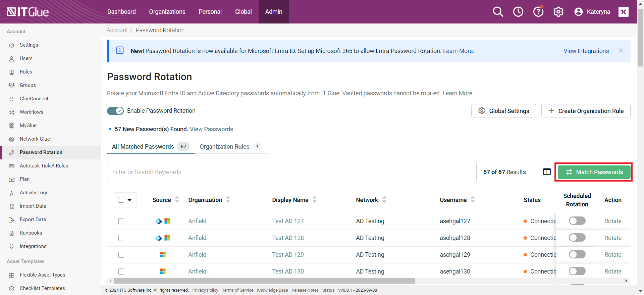Click the Kaseya K icon in header
Viewport: 644px width, 295px height.
coord(623,12)
